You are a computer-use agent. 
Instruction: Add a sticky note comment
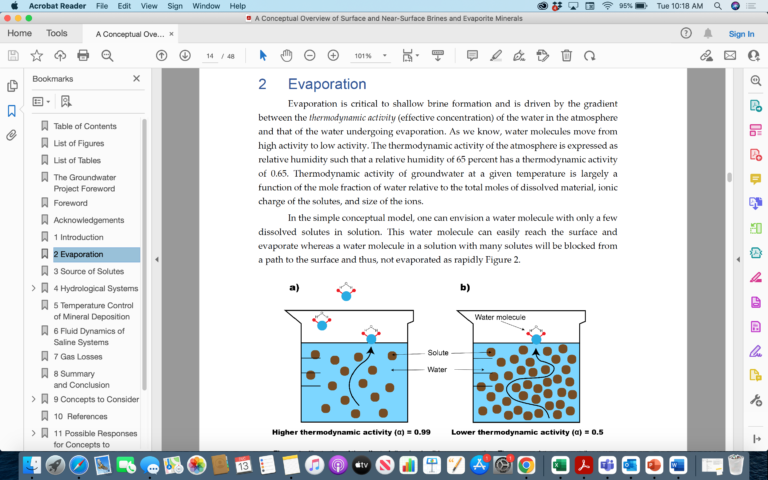(x=472, y=55)
